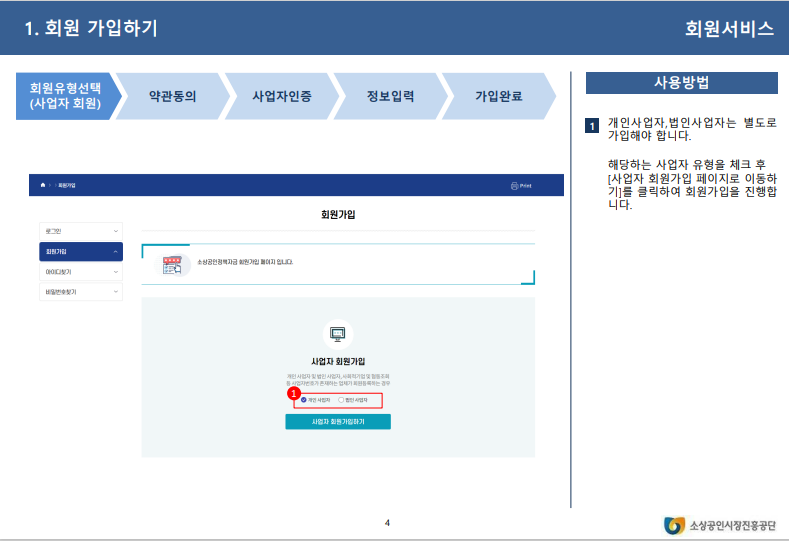Expand the 로그인 sidebar chevron
Viewport: 789px width, 541px height.
pos(116,231)
